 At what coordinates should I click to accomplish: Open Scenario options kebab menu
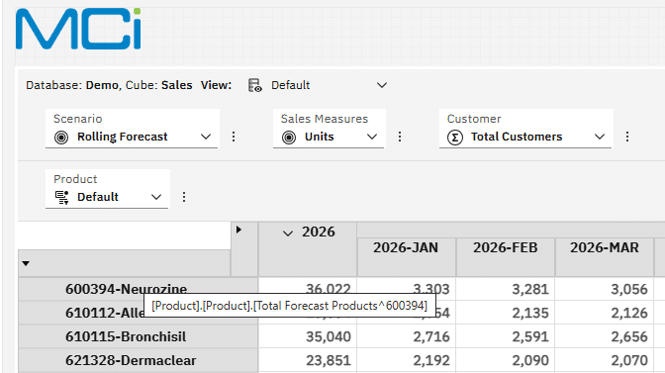(x=233, y=137)
